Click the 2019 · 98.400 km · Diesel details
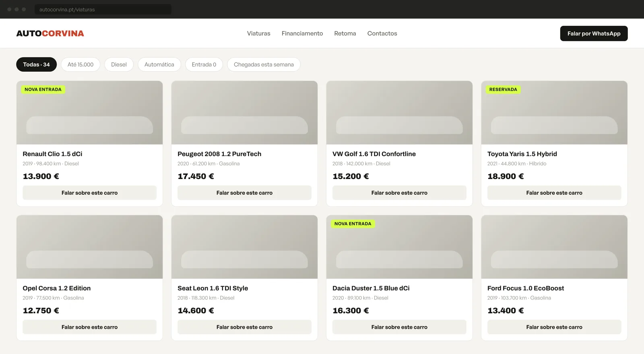The image size is (644, 354). pos(51,164)
